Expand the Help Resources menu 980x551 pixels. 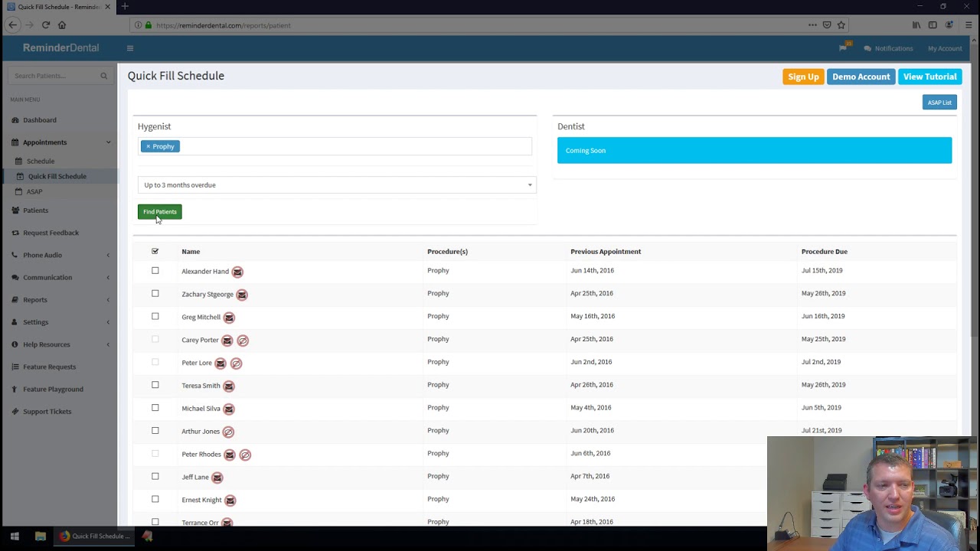(x=60, y=344)
